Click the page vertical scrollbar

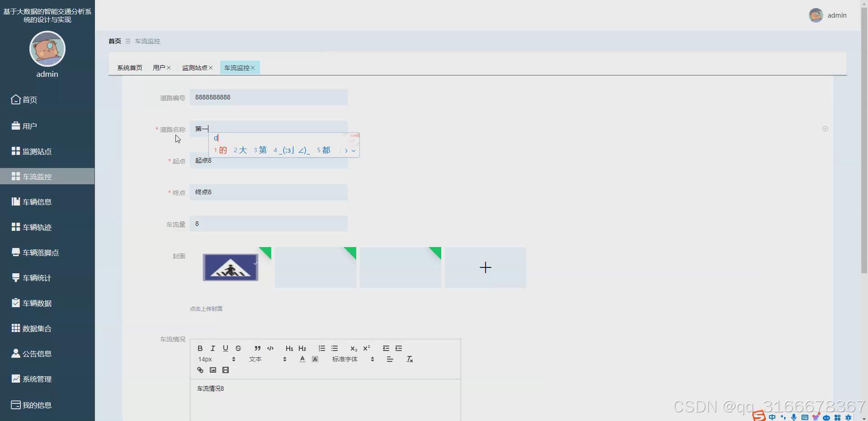[x=864, y=140]
